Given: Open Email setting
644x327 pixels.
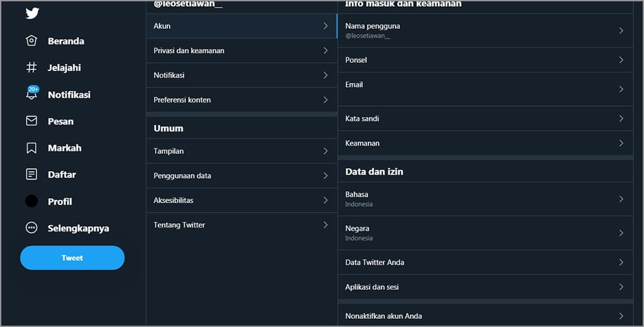Looking at the screenshot, I should point(486,89).
